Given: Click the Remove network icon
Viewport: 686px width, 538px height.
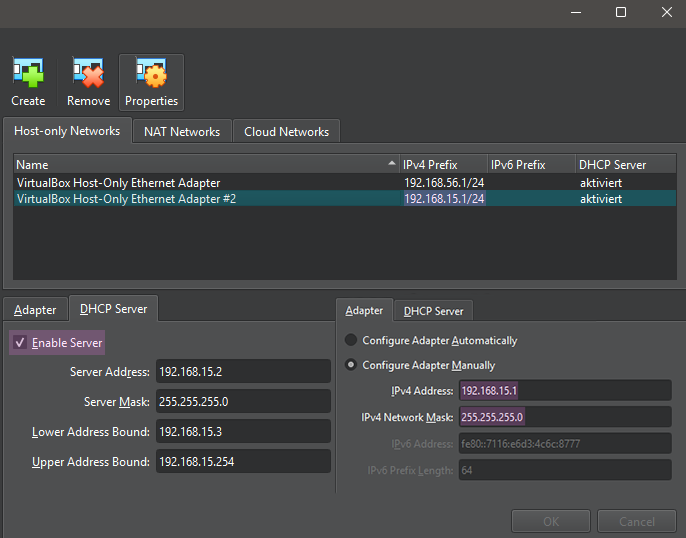Looking at the screenshot, I should click(x=88, y=82).
